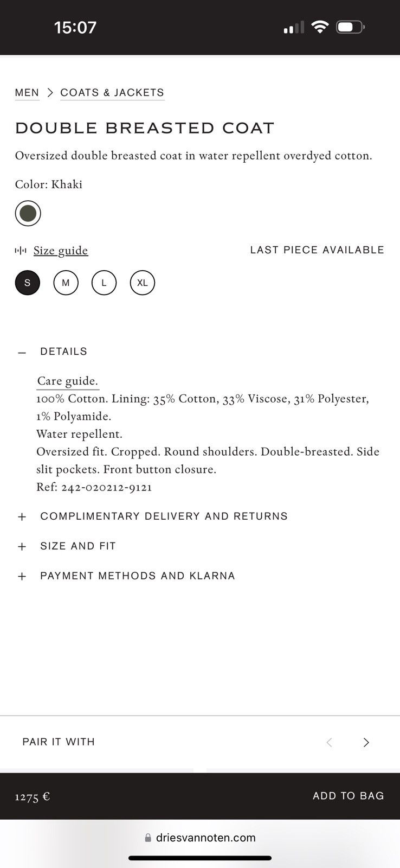Open Coats & Jackets breadcrumb category
Image resolution: width=400 pixels, height=868 pixels.
tap(112, 93)
